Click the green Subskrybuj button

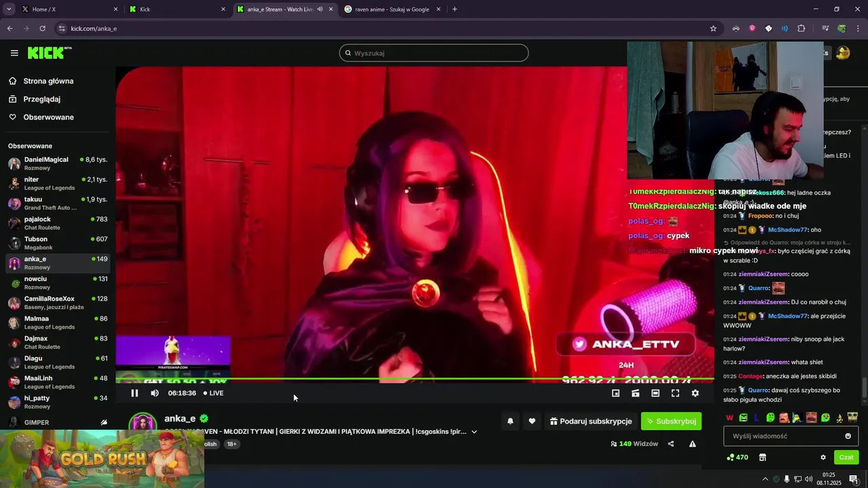coord(671,421)
